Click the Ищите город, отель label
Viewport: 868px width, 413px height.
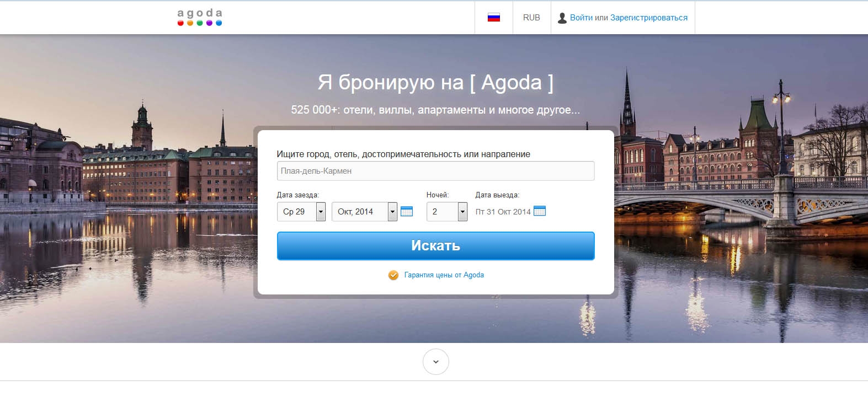(x=403, y=154)
